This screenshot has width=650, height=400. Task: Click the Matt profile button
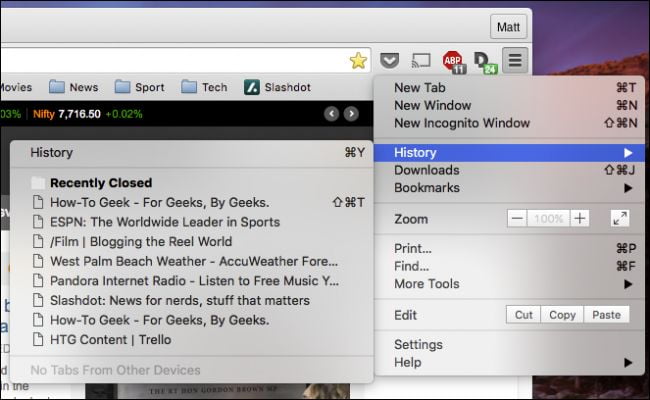click(x=508, y=27)
